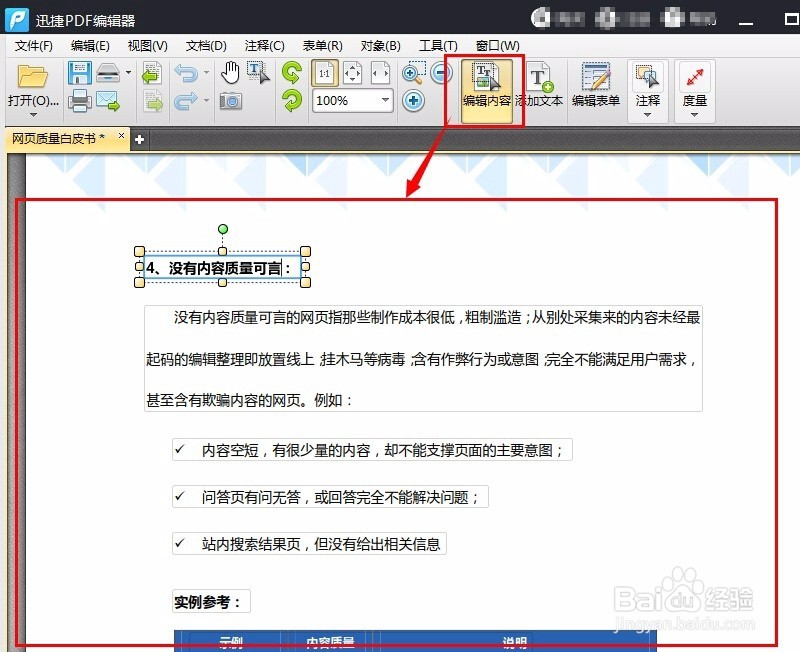This screenshot has width=800, height=652.
Task: Open the 文件(F) menu
Action: 33,46
